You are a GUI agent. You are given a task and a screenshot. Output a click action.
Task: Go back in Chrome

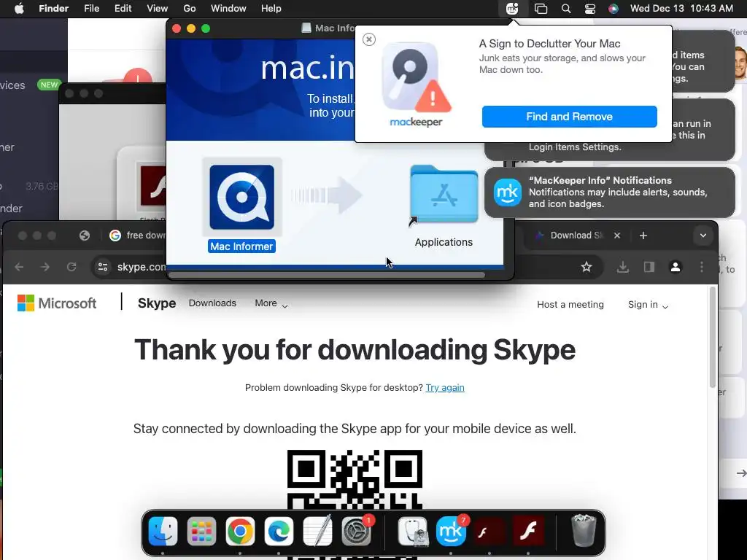click(19, 267)
